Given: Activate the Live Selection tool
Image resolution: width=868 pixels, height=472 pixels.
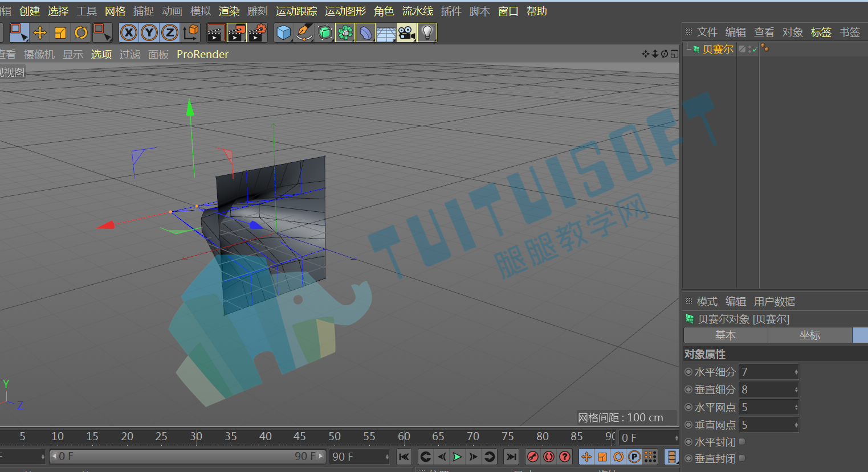Looking at the screenshot, I should [19, 32].
